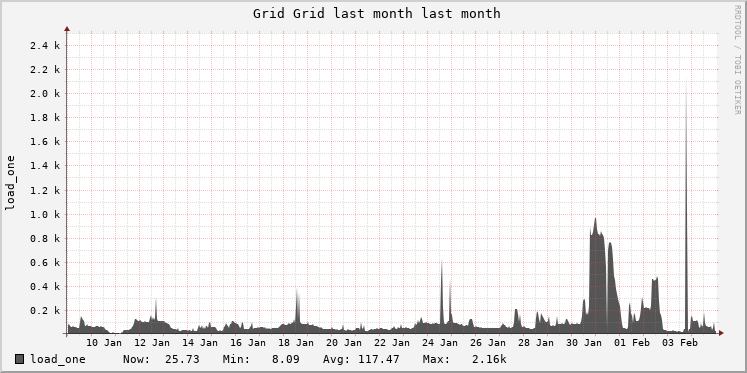
Task: Click the load_one legend color swatch
Action: [x=20, y=359]
